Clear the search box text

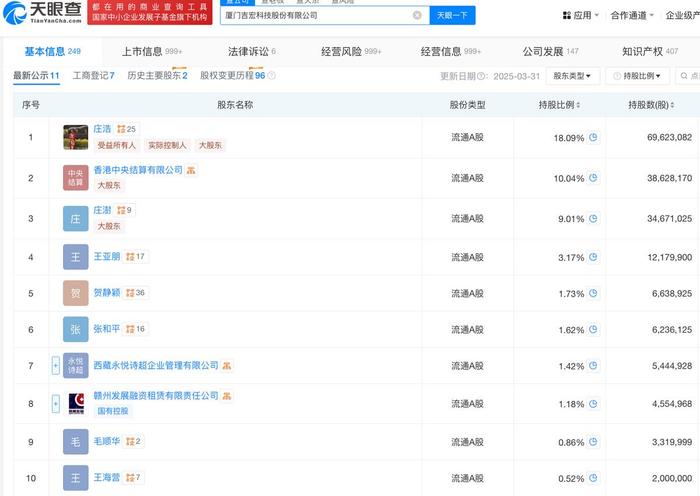pyautogui.click(x=417, y=15)
